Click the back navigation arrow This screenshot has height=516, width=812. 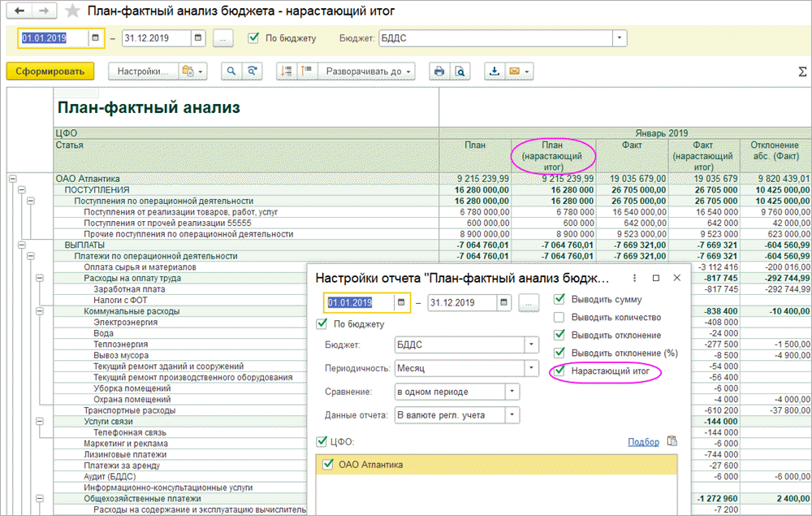pyautogui.click(x=20, y=11)
